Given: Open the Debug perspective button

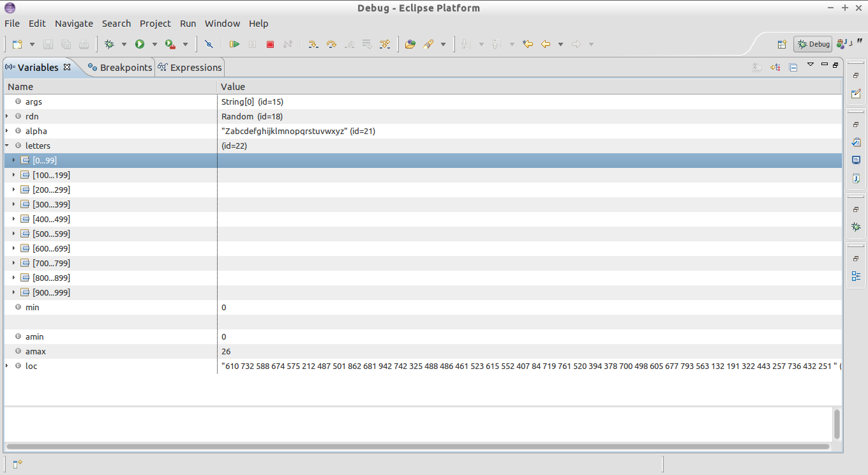Looking at the screenshot, I should (812, 43).
